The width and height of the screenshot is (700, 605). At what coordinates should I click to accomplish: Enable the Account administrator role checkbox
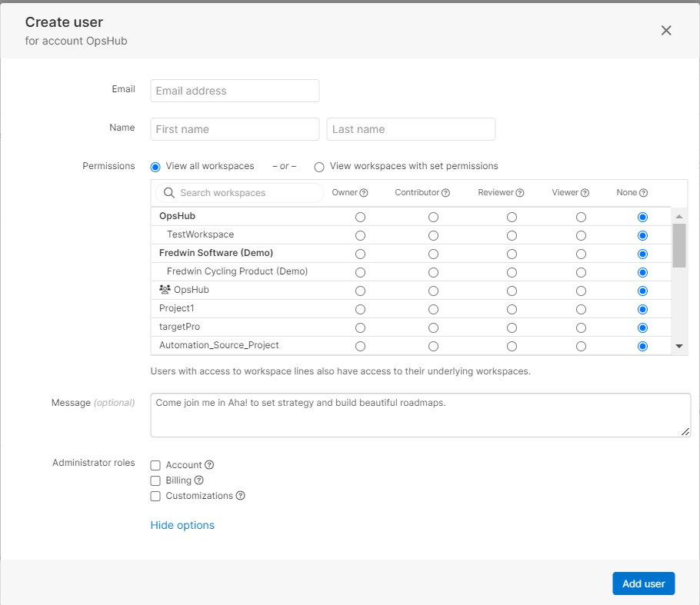pyautogui.click(x=155, y=465)
